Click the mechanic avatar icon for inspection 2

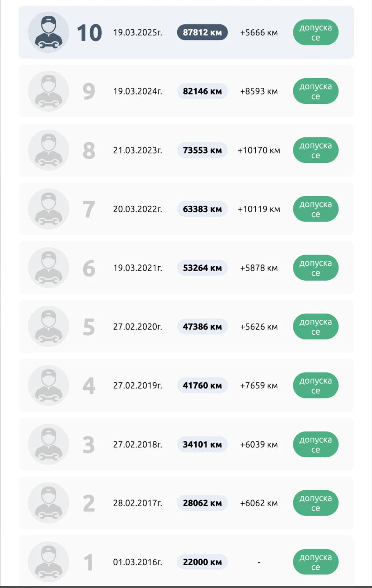[48, 503]
